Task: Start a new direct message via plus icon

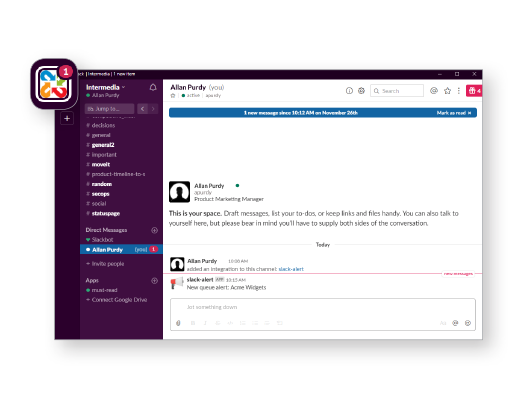Action: [155, 230]
